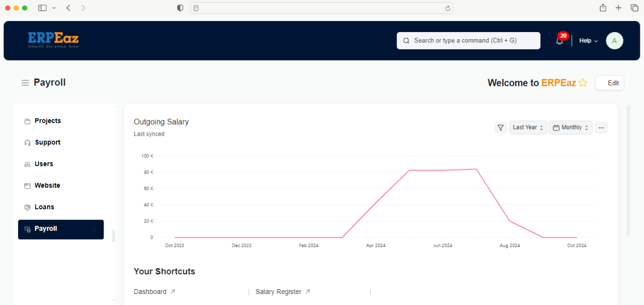Click the Edit button

point(609,83)
